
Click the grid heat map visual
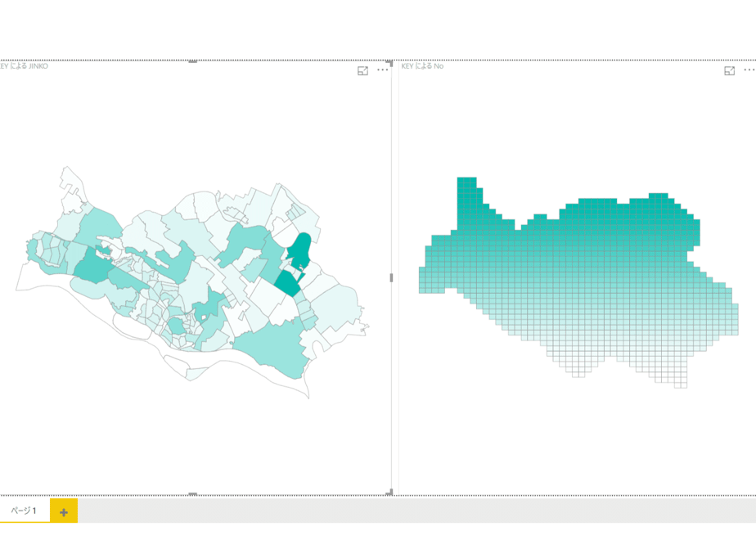pyautogui.click(x=578, y=282)
